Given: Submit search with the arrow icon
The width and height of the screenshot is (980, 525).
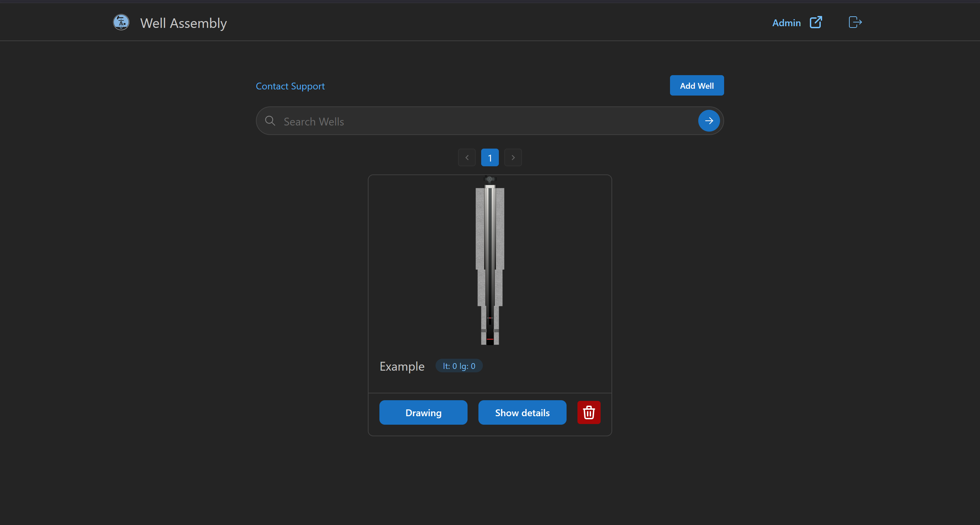Looking at the screenshot, I should [x=708, y=120].
